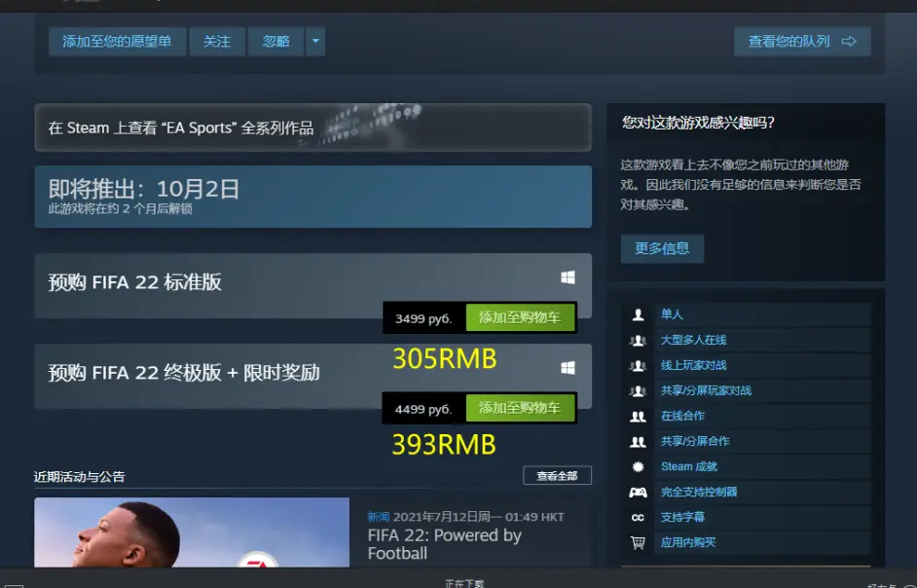Image resolution: width=917 pixels, height=588 pixels.
Task: Click the icon beside 在线合作
Action: pos(638,416)
